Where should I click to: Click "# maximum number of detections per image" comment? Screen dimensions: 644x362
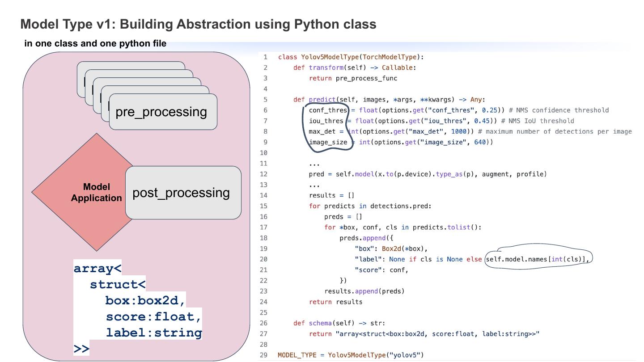(555, 131)
